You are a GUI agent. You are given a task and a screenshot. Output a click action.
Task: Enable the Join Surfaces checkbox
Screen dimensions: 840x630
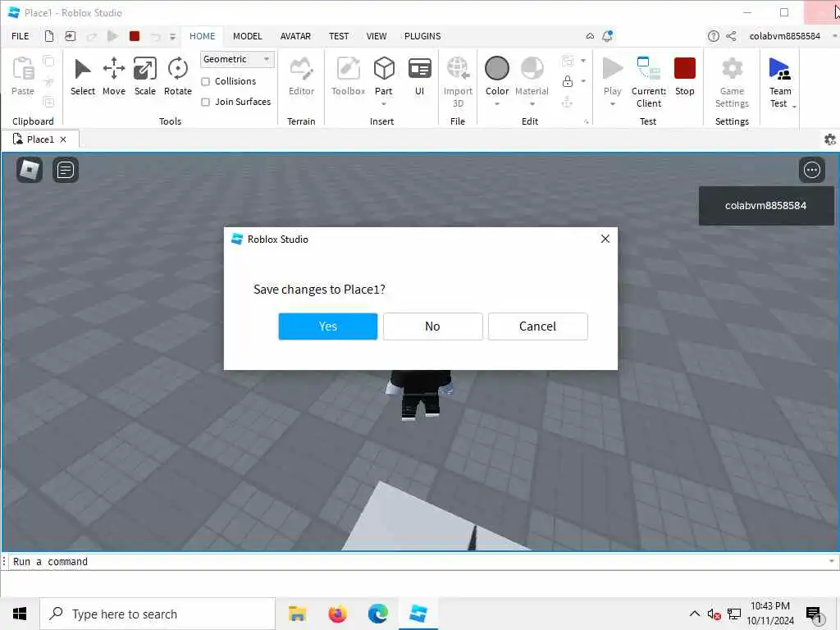(205, 102)
